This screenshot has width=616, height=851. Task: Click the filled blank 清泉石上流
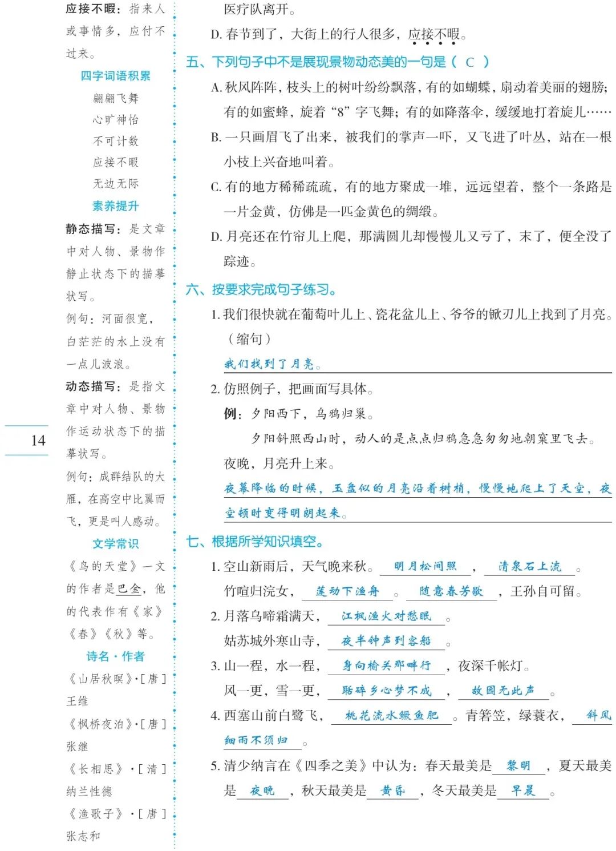tap(529, 566)
